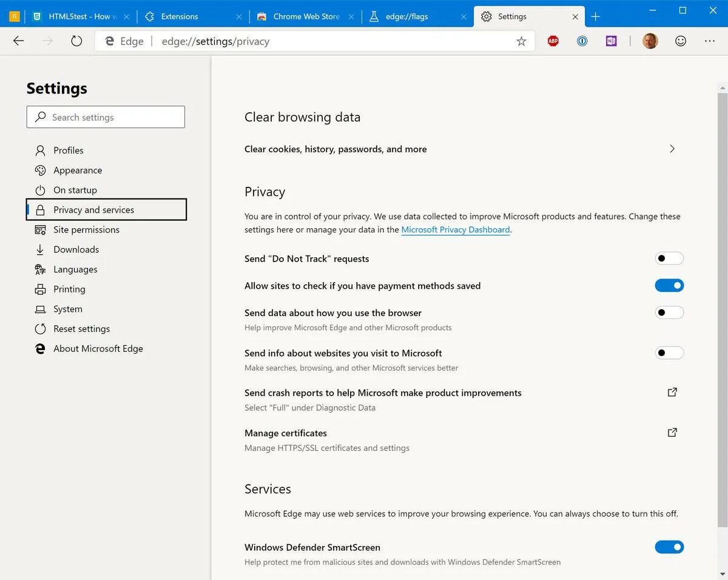Click the Forward navigation arrow
Image resolution: width=728 pixels, height=580 pixels.
48,41
